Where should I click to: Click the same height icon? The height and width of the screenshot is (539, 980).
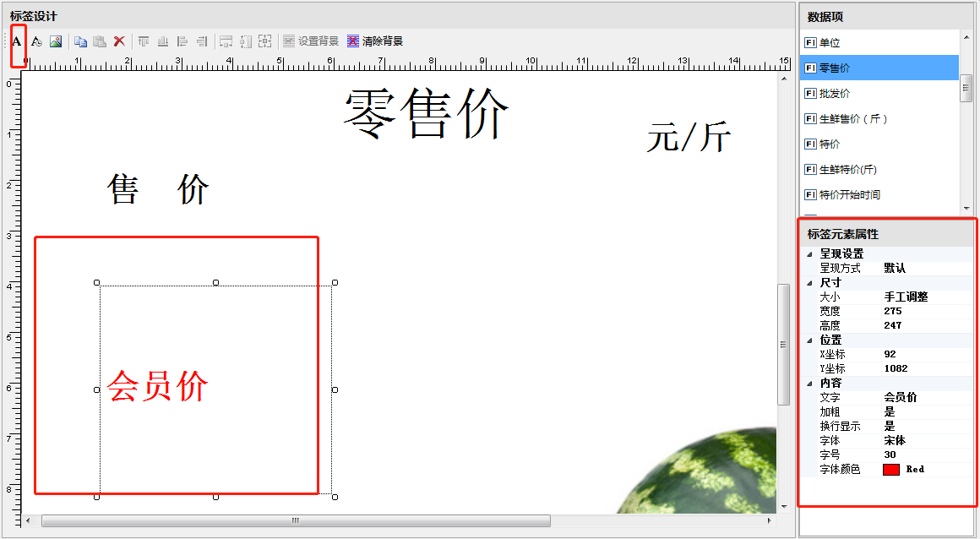(x=246, y=41)
